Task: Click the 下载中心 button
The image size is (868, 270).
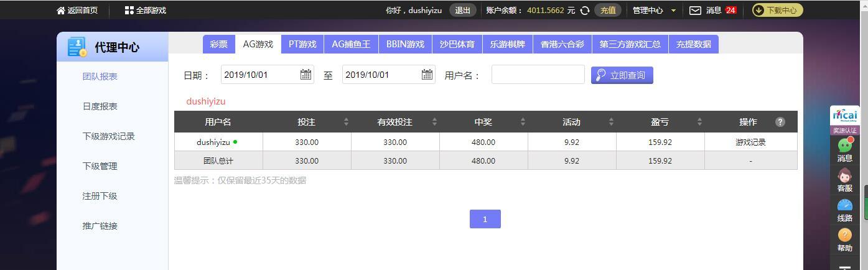Action: point(778,11)
